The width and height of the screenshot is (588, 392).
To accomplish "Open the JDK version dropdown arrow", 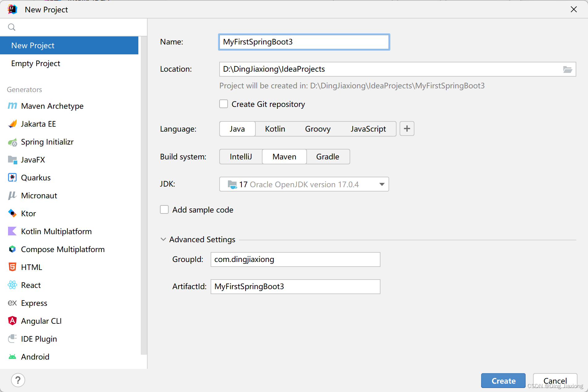I will click(382, 184).
